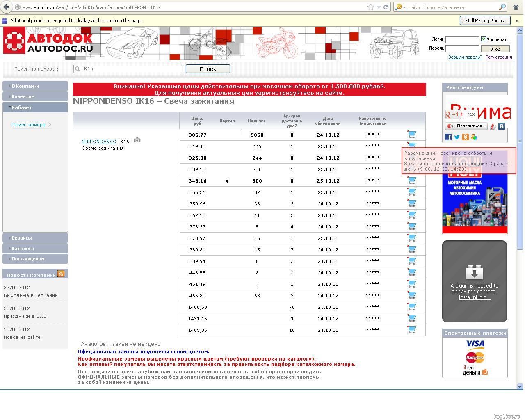This screenshot has height=420, width=525.
Task: Click the mail.ru browser search box
Action: click(452, 7)
